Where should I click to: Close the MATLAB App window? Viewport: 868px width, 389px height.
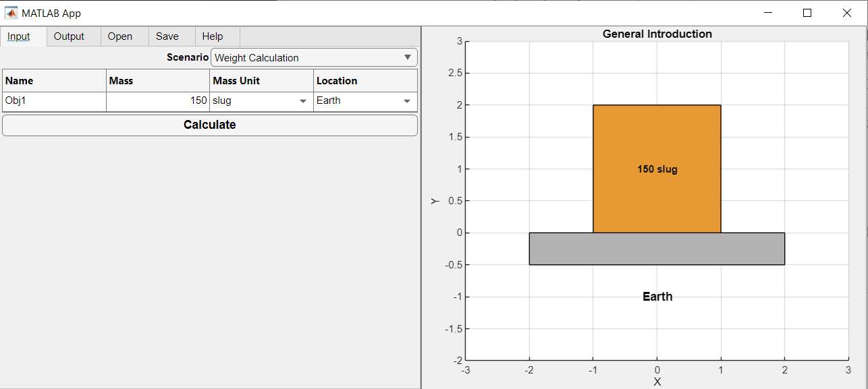pyautogui.click(x=847, y=12)
